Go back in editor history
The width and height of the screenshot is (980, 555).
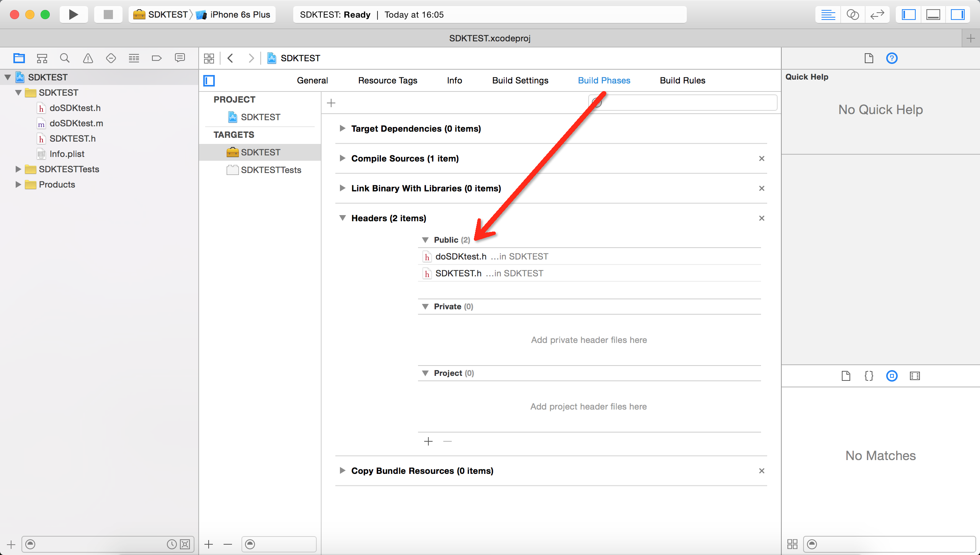click(230, 58)
